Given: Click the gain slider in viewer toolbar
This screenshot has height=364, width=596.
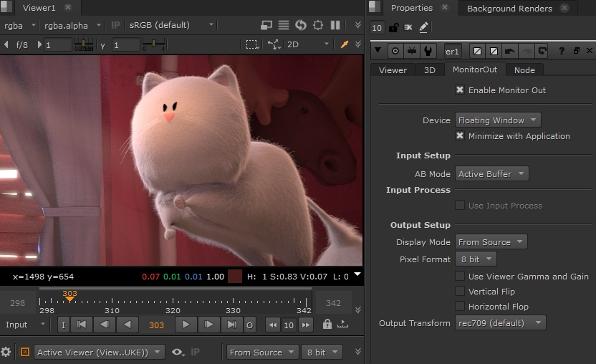Looking at the screenshot, I should (83, 44).
